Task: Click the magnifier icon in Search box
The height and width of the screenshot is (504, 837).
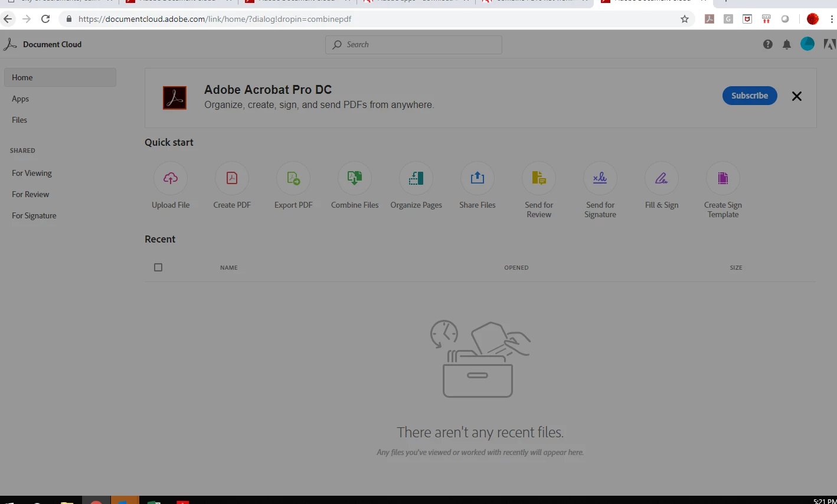Action: pos(337,45)
